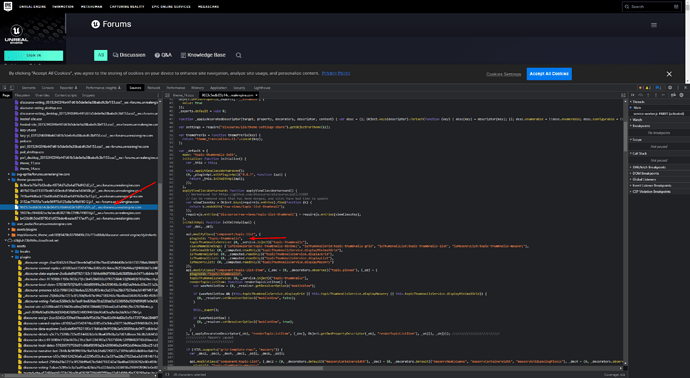This screenshot has width=690, height=378.
Task: Open Knowledge Base section
Action: tap(203, 55)
